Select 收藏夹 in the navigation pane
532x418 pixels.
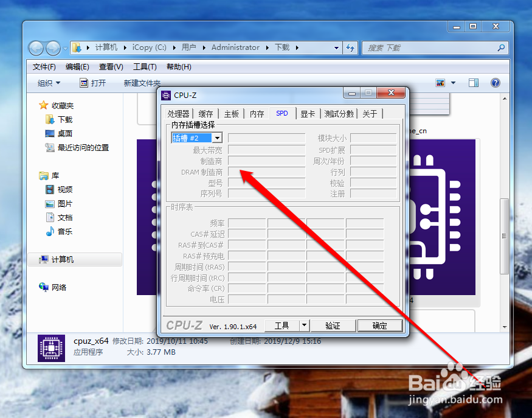[63, 106]
